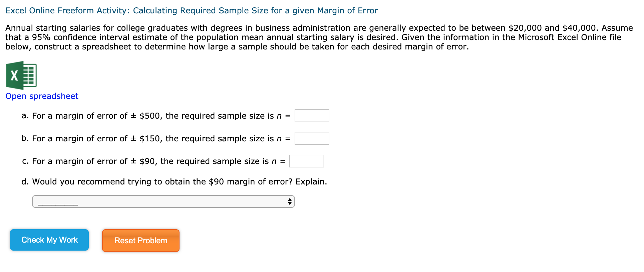Click the stepper arrows beside the answer dropdown
The height and width of the screenshot is (272, 644).
(290, 201)
